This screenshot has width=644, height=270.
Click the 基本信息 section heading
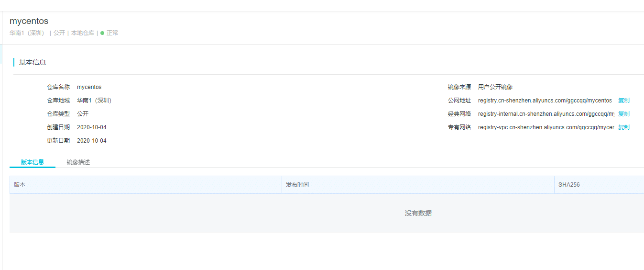[33, 62]
